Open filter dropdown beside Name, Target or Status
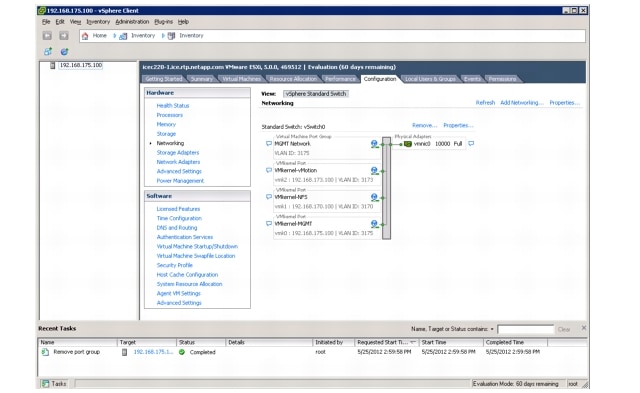The height and width of the screenshot is (393, 640). pyautogui.click(x=492, y=329)
